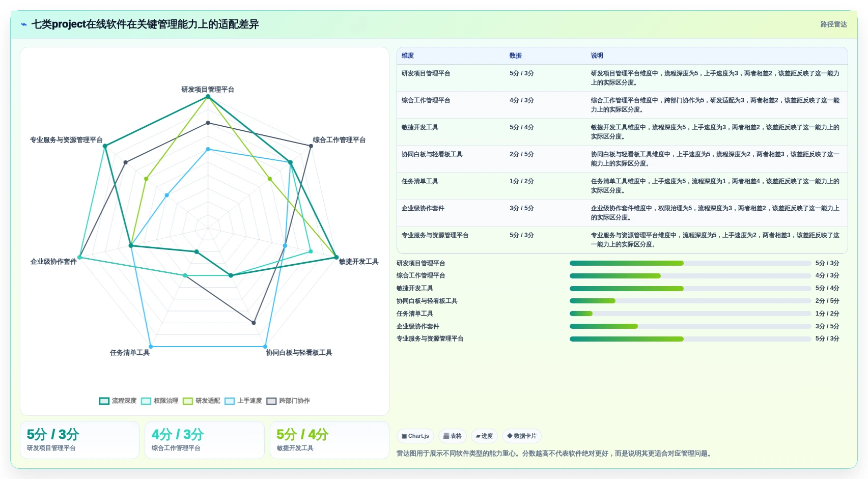This screenshot has width=868, height=479.
Task: Open the 5分 / 3分 研发项目管理平台 card
Action: pos(79,440)
